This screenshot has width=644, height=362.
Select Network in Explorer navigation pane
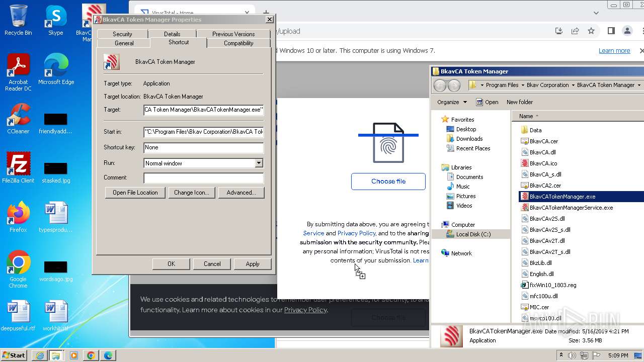pos(461,253)
